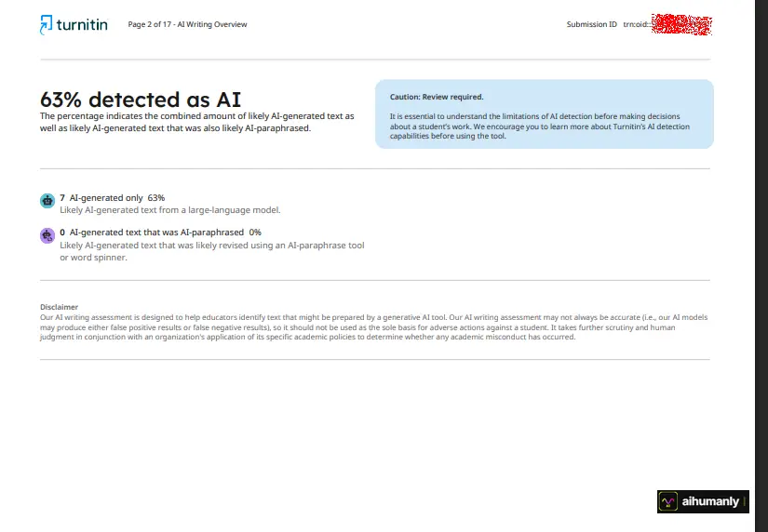Click the '7 AI-generated only 63%' line

(x=112, y=198)
